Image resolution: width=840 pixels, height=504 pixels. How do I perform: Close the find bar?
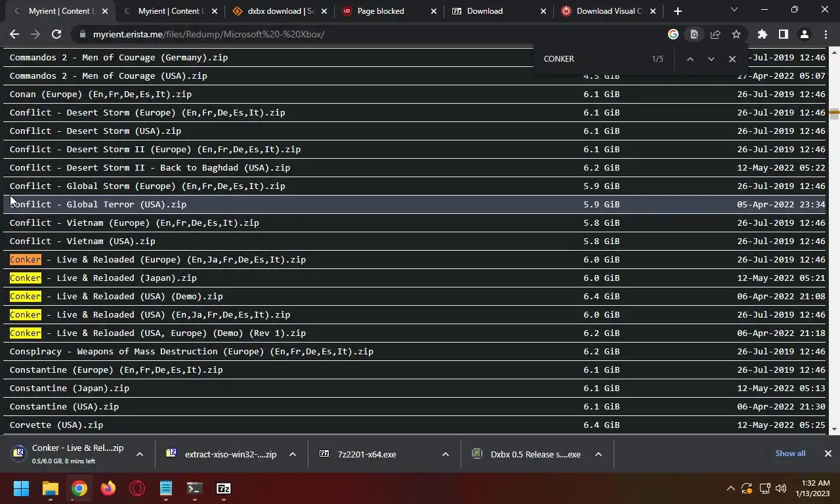(x=732, y=59)
